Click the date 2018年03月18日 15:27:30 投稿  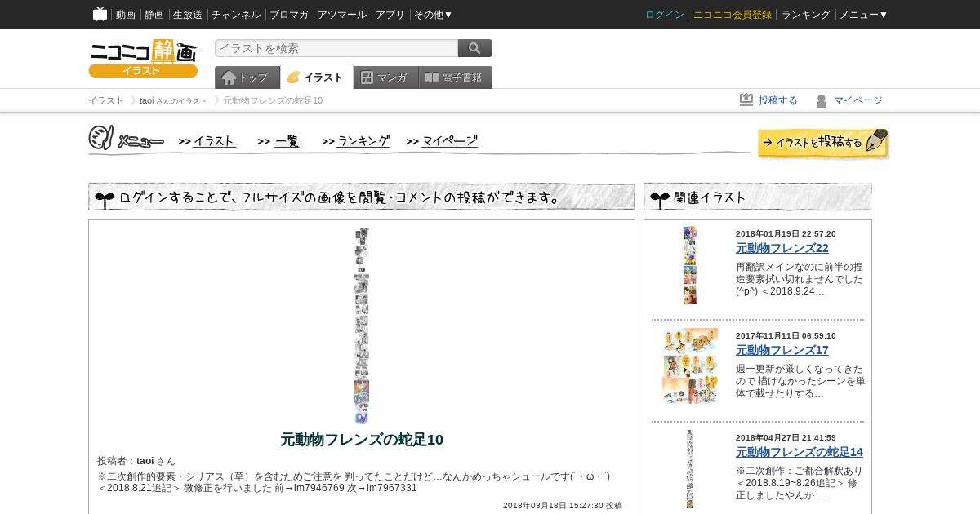click(x=563, y=506)
